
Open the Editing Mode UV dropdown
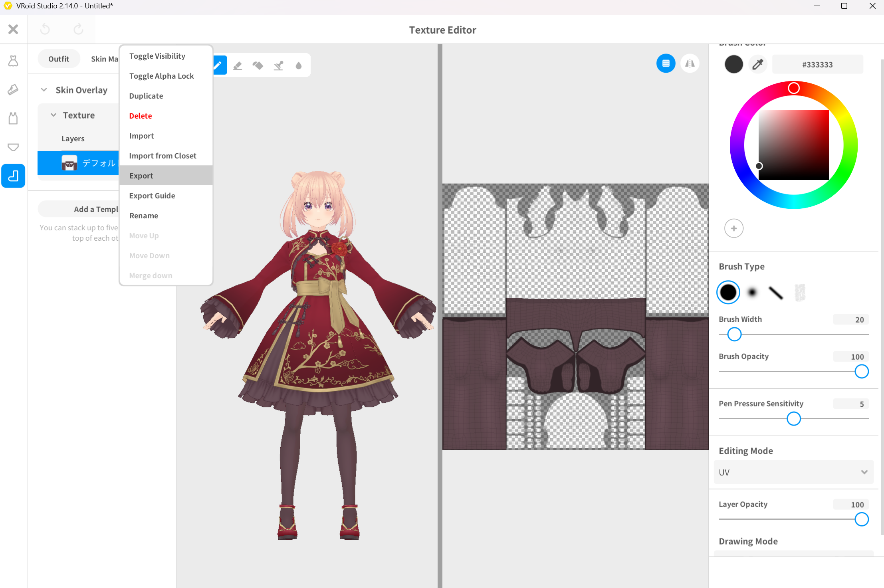pos(793,472)
